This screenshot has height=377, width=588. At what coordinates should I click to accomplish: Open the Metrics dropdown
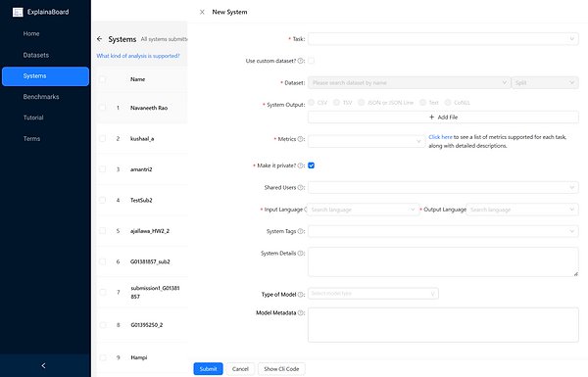(367, 141)
